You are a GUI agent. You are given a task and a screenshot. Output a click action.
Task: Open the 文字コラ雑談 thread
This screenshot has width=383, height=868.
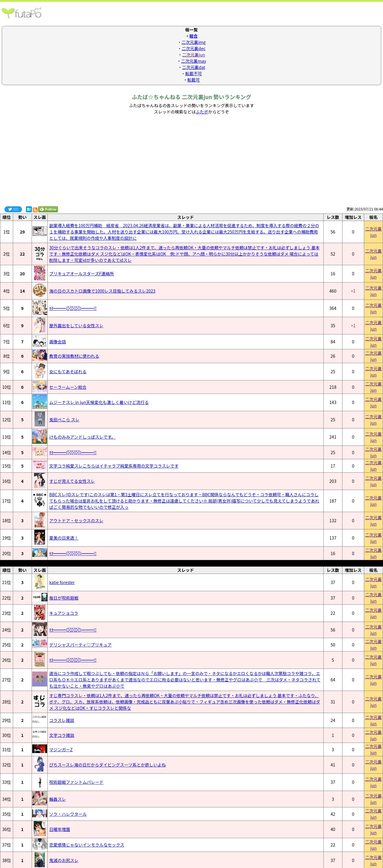point(61,735)
